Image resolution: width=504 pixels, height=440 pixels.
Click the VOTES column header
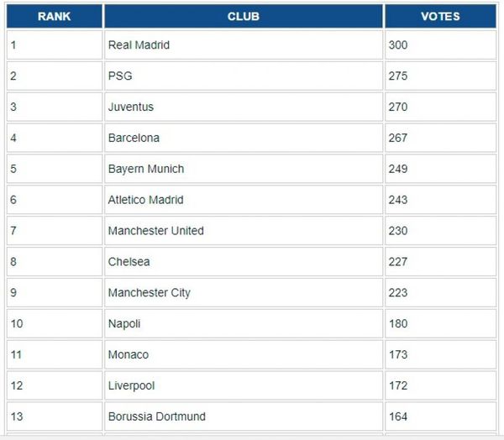click(440, 16)
